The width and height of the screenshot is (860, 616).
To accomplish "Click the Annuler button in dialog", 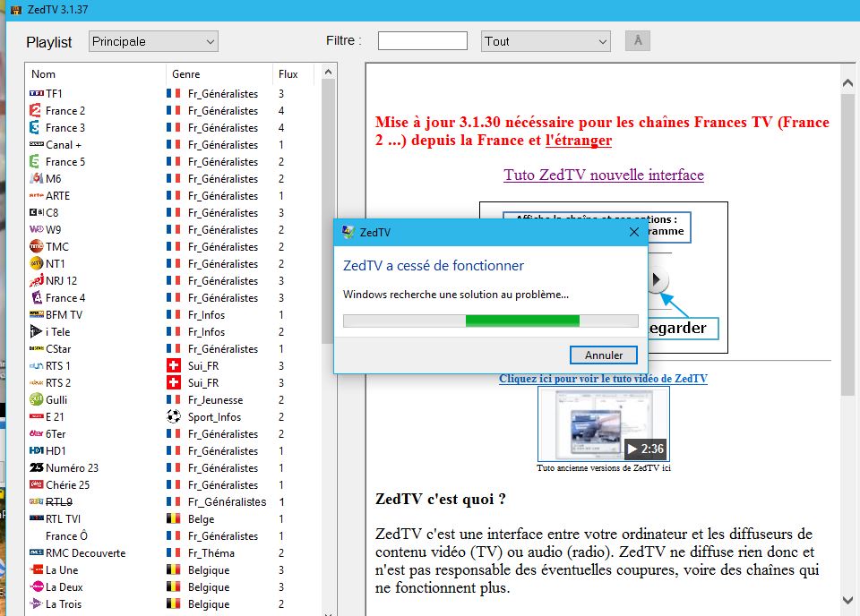I will [604, 355].
